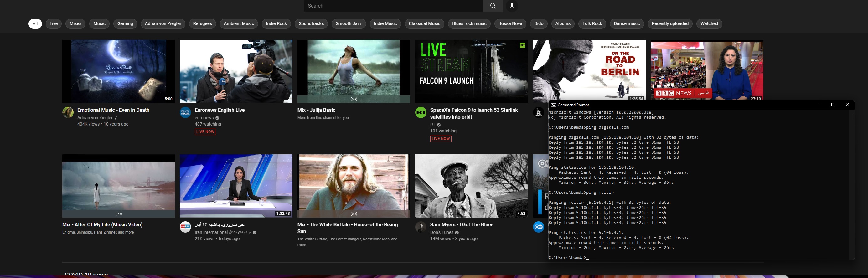Image resolution: width=868 pixels, height=278 pixels.
Task: Open After Of My Life mix thumbnail
Action: (x=119, y=186)
